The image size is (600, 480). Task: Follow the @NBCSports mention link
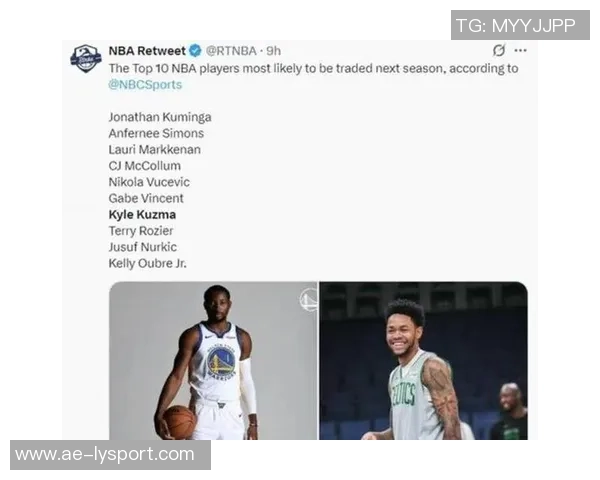pos(145,85)
